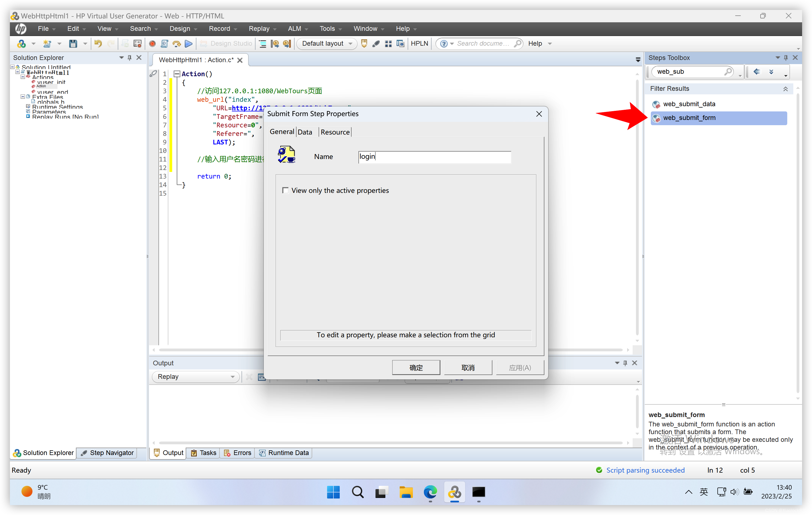812x515 pixels.
Task: Pin the Solution Explorer panel
Action: pyautogui.click(x=130, y=57)
